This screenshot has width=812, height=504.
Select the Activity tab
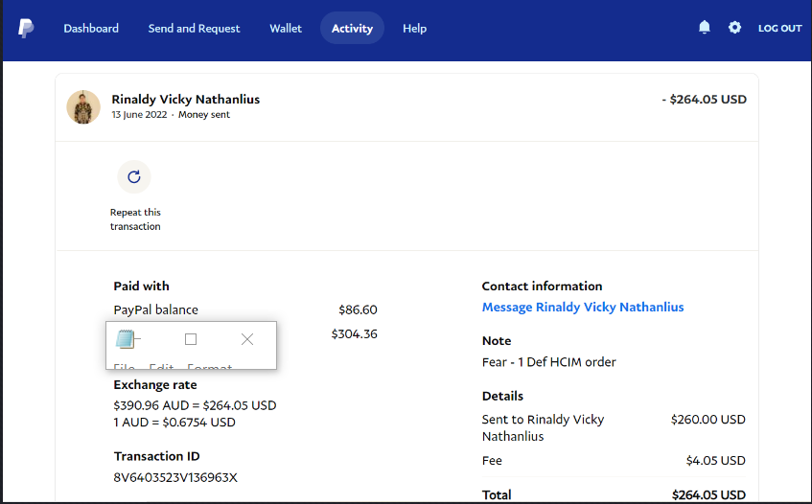(352, 29)
